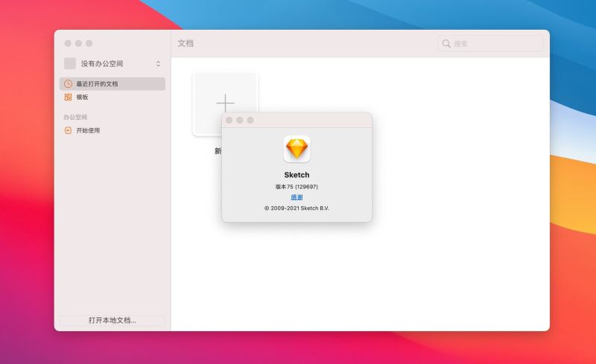The image size is (596, 364).
Task: Click the sign-in arrow icon beside 开始使用
Action: coord(68,130)
